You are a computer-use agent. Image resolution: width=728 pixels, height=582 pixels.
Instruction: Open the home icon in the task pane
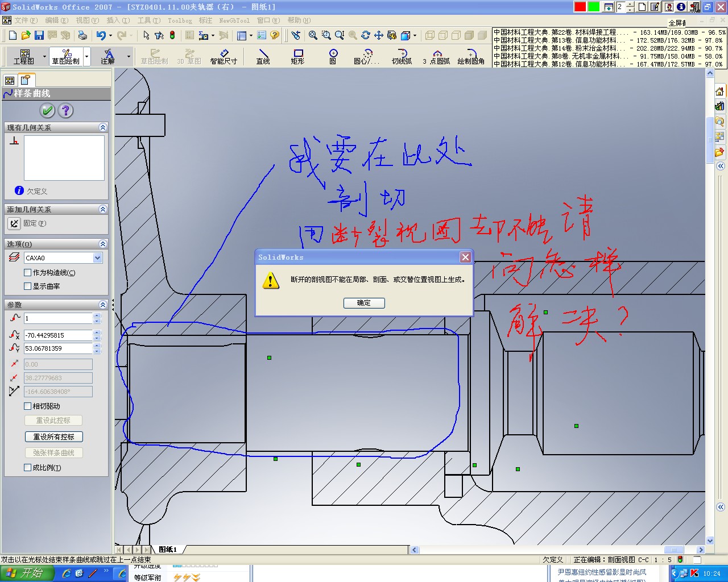719,92
